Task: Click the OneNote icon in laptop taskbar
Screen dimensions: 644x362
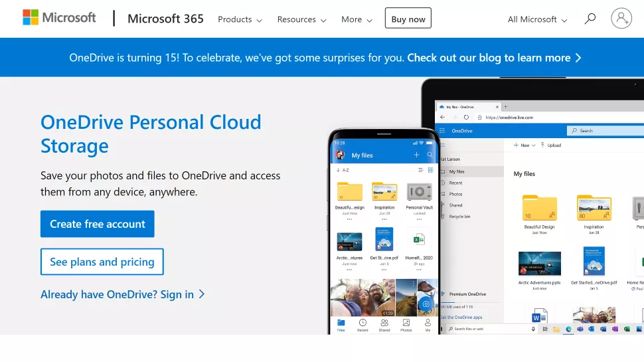Action: tap(615, 329)
